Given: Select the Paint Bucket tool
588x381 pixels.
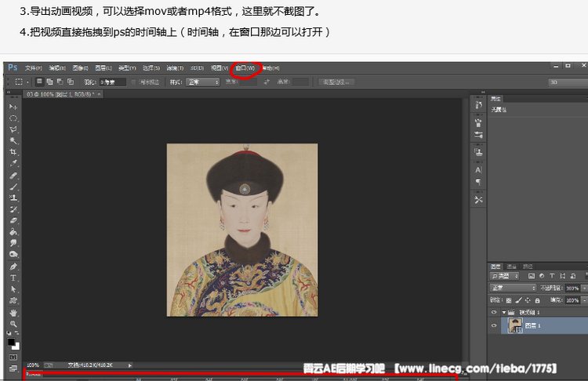Looking at the screenshot, I should 13,232.
